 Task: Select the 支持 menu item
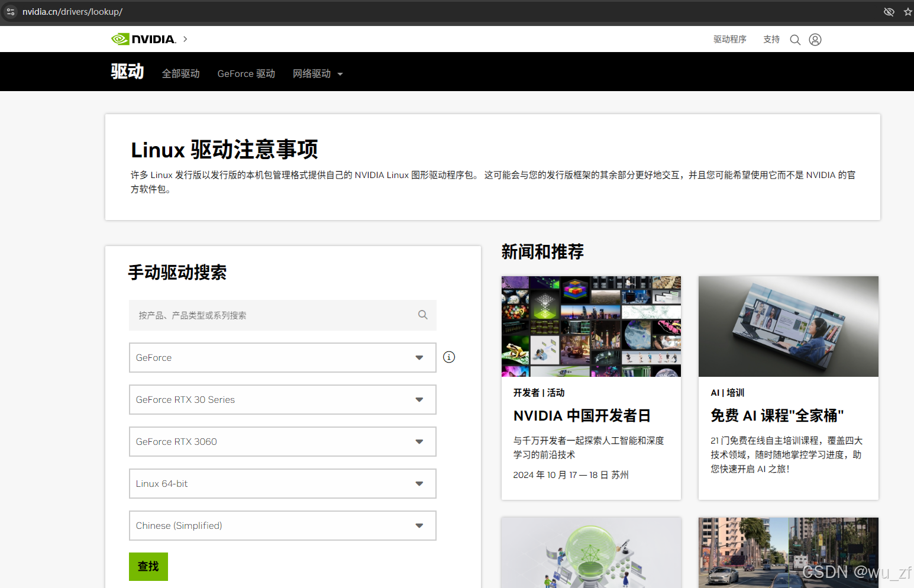771,39
